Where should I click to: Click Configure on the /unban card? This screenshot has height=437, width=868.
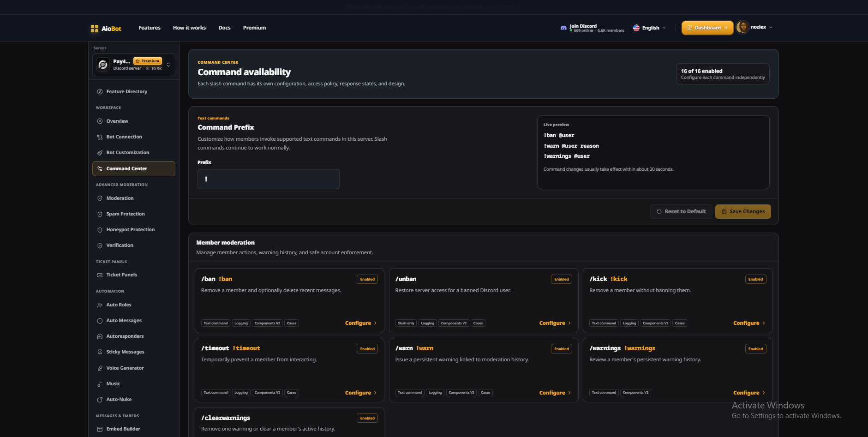pyautogui.click(x=555, y=323)
